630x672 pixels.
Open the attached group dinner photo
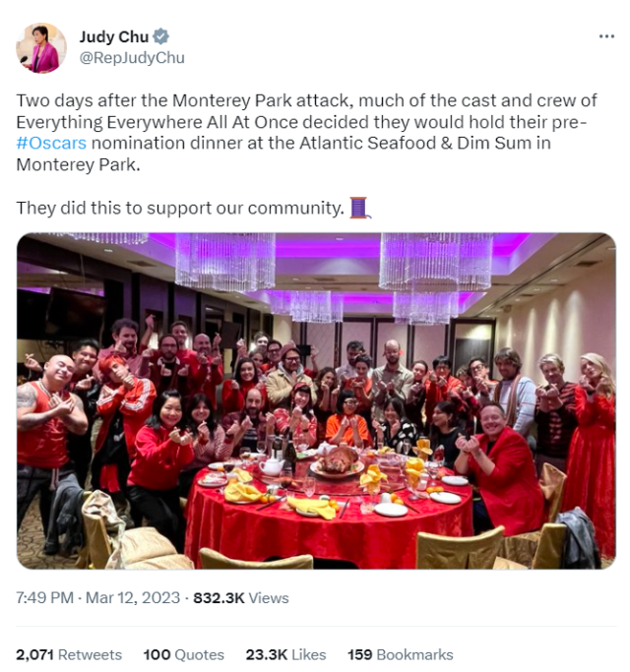click(x=316, y=400)
